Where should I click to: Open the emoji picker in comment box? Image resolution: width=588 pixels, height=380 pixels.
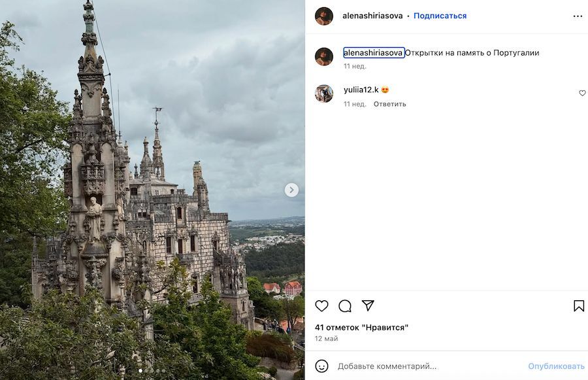click(x=321, y=366)
